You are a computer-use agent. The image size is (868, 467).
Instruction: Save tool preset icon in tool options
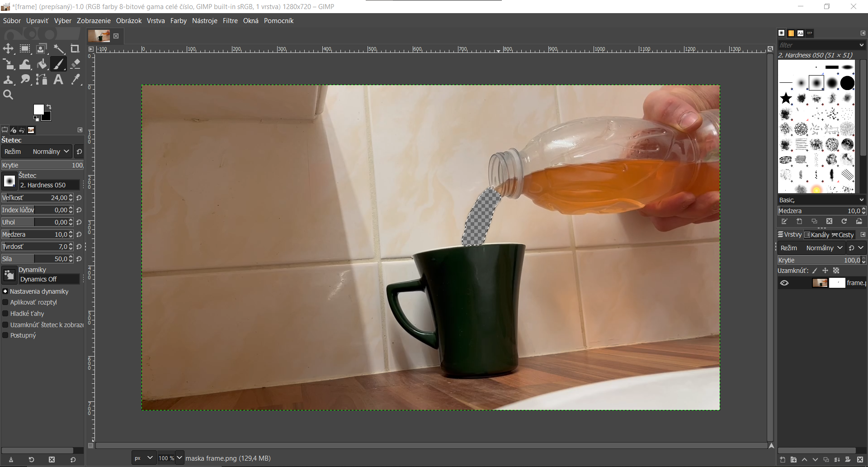(11, 460)
